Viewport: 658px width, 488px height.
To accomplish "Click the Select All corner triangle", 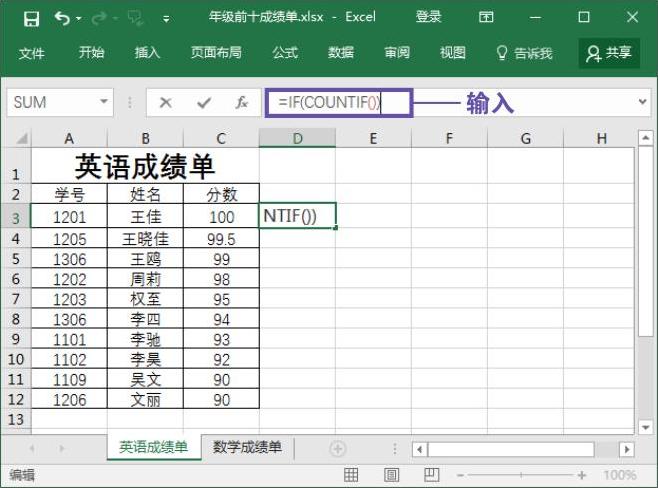I will tap(21, 138).
